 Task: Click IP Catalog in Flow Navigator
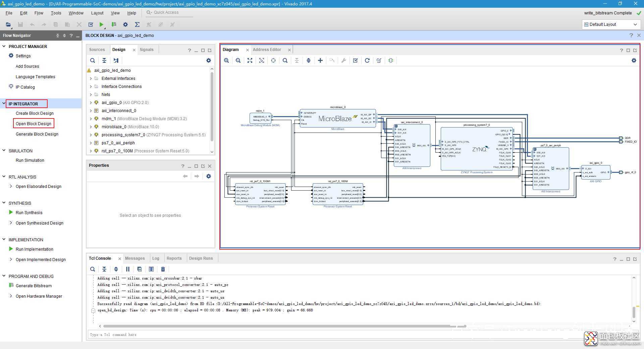[x=25, y=87]
